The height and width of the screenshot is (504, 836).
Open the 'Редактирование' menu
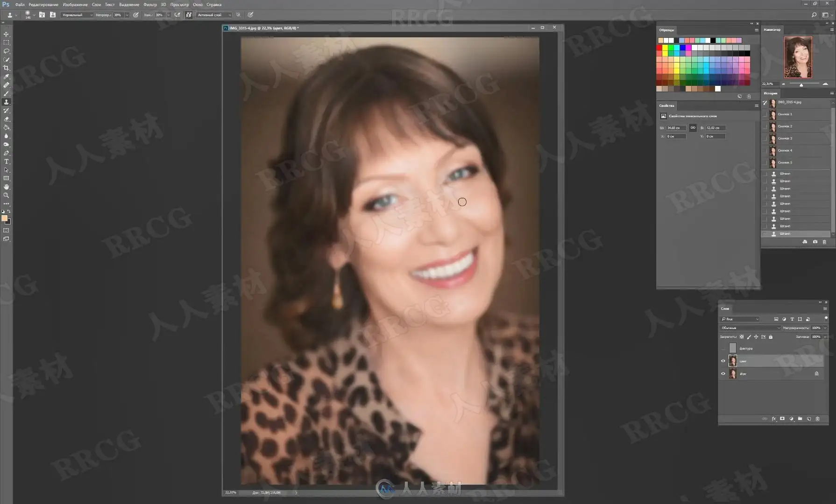pos(43,5)
